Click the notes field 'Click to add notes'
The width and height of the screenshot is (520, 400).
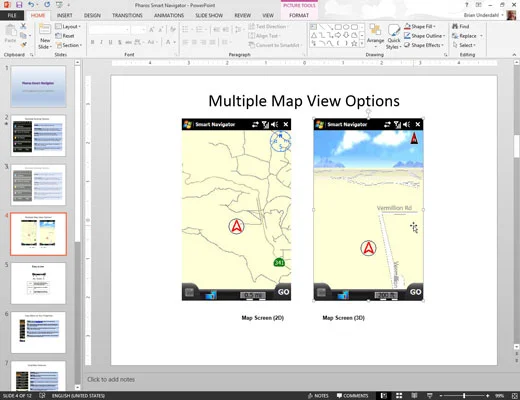111,379
